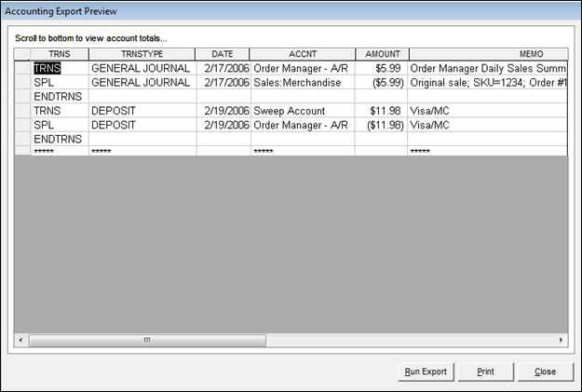Select the TRNS column header
The image size is (582, 392).
pos(60,54)
